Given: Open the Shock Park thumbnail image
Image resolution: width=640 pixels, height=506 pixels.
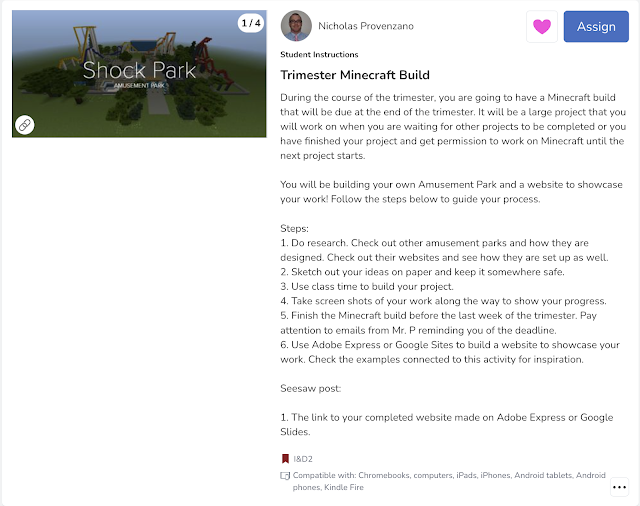Looking at the screenshot, I should (x=139, y=74).
